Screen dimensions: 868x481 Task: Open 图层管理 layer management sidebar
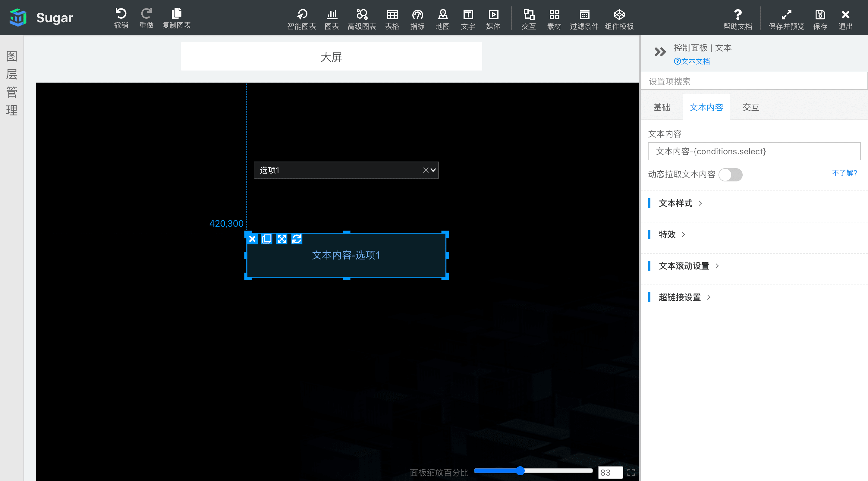(x=12, y=83)
